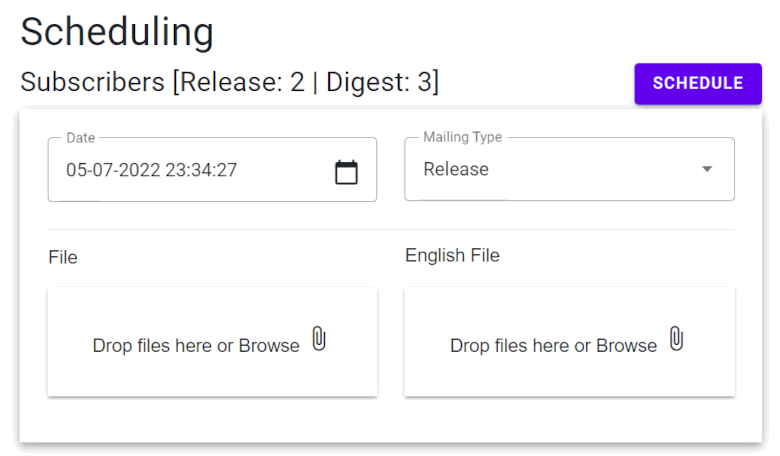Click 'Drop files here' text under File
The height and width of the screenshot is (456, 780).
(x=152, y=346)
